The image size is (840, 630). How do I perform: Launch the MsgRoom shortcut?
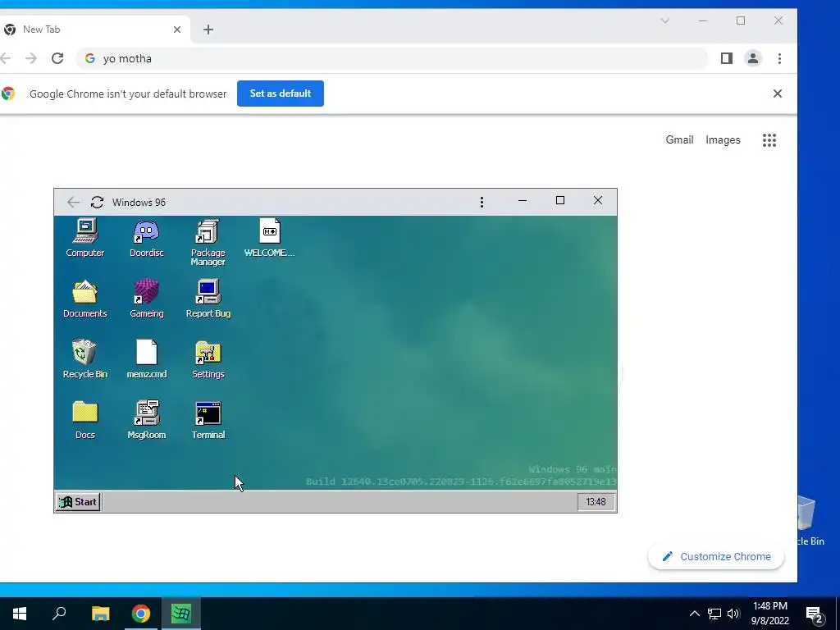click(146, 419)
